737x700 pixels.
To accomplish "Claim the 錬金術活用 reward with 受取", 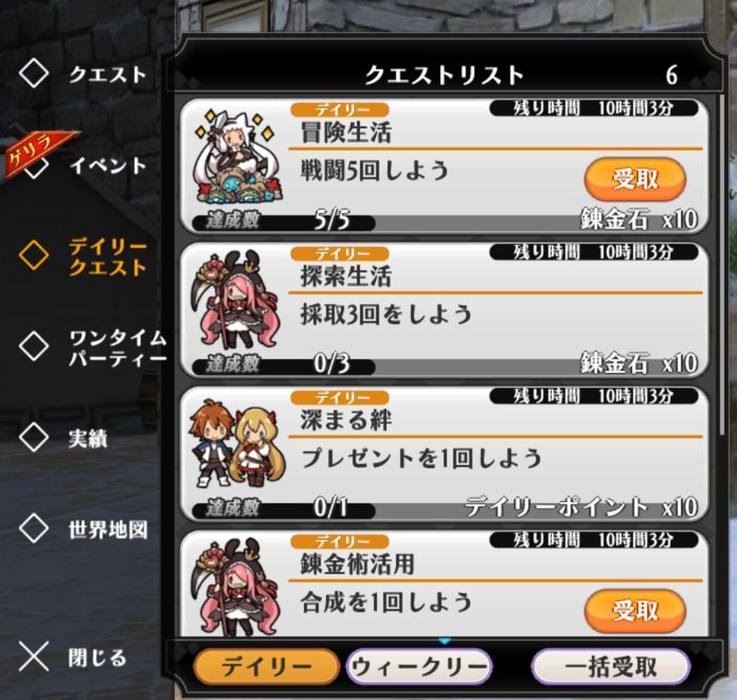I will 635,611.
